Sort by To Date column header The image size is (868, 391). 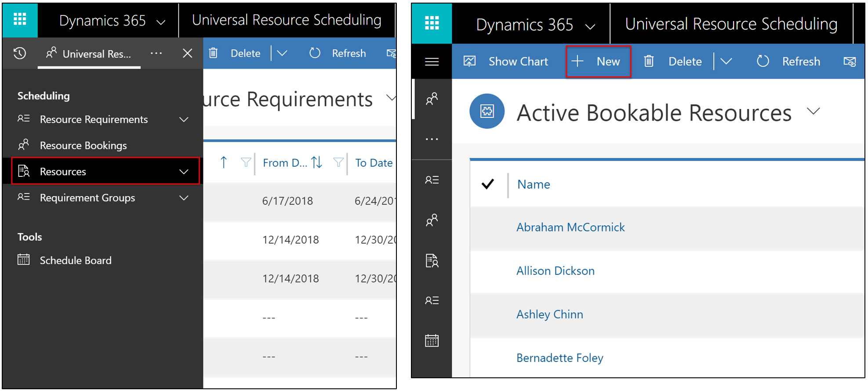pyautogui.click(x=374, y=163)
